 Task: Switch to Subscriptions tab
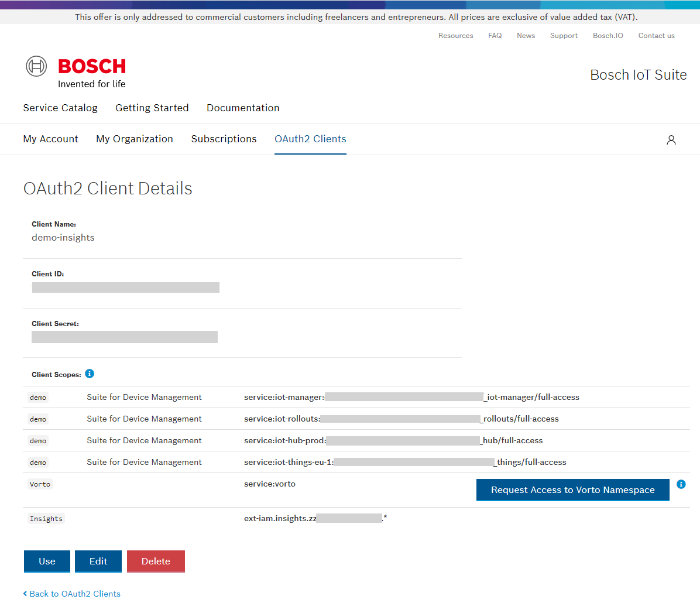224,139
